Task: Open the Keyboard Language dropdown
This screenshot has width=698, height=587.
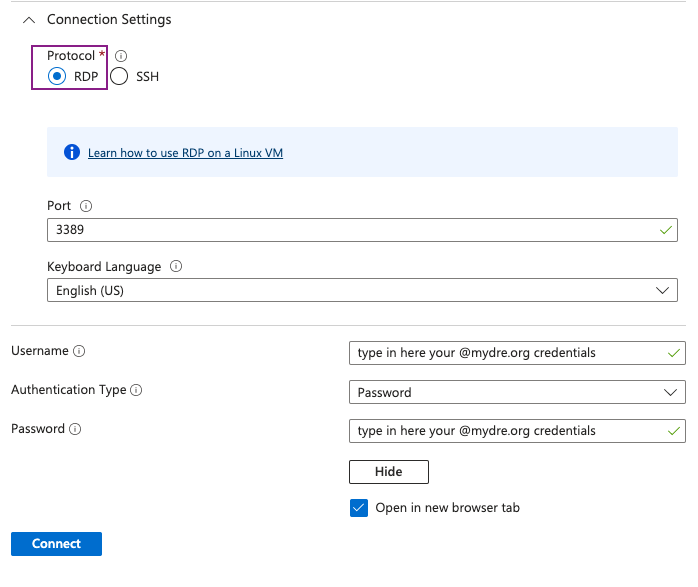Action: point(362,291)
